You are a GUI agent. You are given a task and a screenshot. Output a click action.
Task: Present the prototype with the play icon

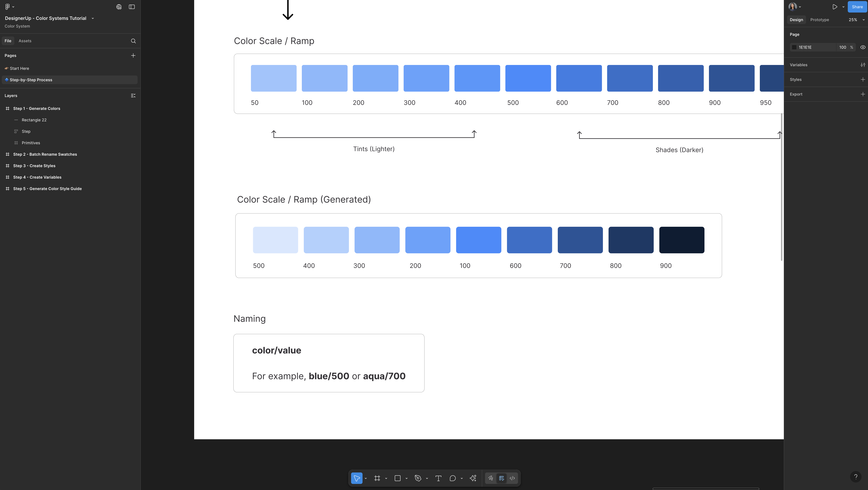coord(835,7)
